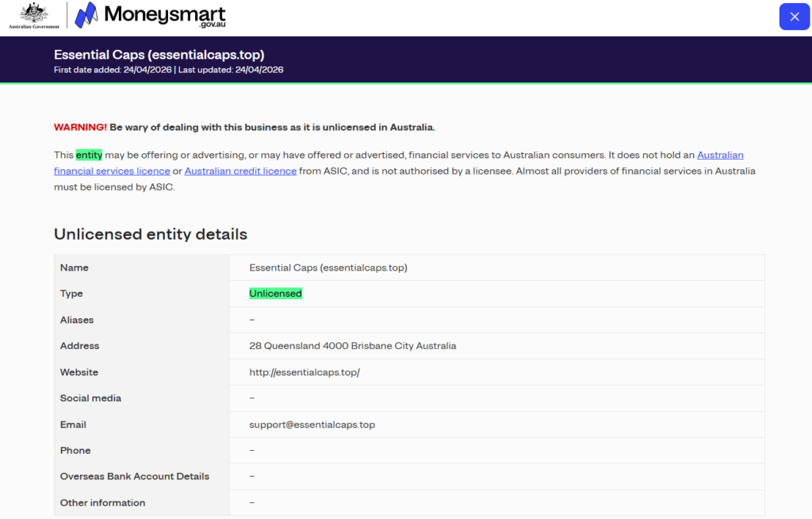Click the red 'WARNING!' text
812x519 pixels.
pos(80,128)
